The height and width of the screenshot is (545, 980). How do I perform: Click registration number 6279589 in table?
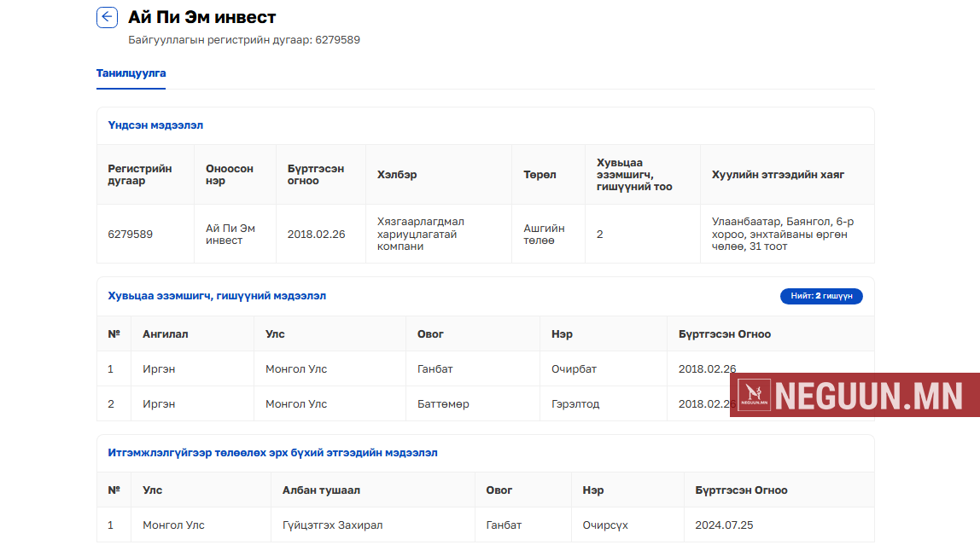[131, 234]
